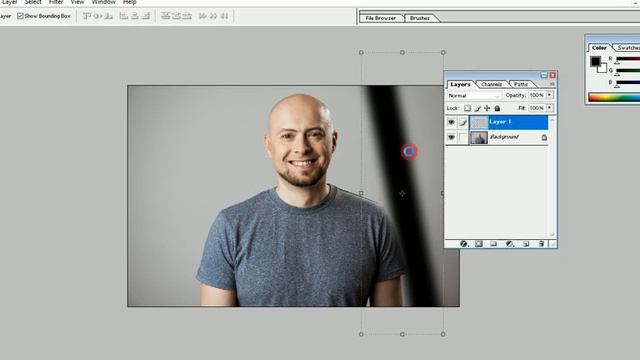Image resolution: width=640 pixels, height=360 pixels.
Task: Click the foreground color swatch
Action: (x=595, y=61)
